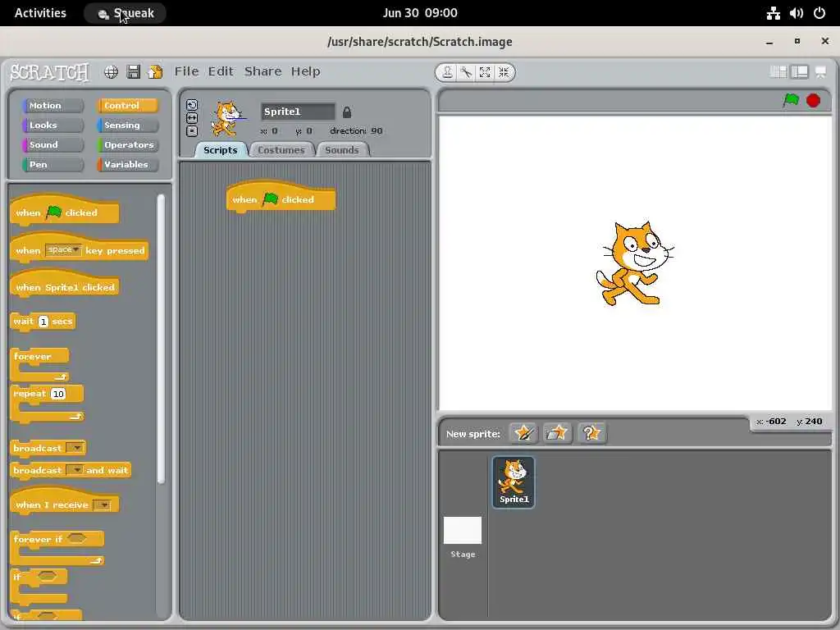Click the sprite cat thumbnail beside name field
840x630 pixels.
pyautogui.click(x=227, y=119)
